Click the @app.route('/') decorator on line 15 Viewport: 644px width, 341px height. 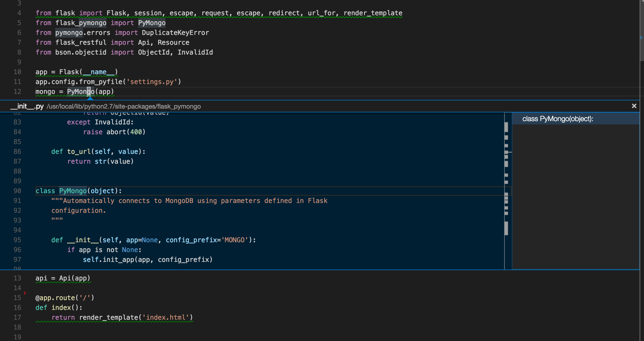(x=64, y=298)
